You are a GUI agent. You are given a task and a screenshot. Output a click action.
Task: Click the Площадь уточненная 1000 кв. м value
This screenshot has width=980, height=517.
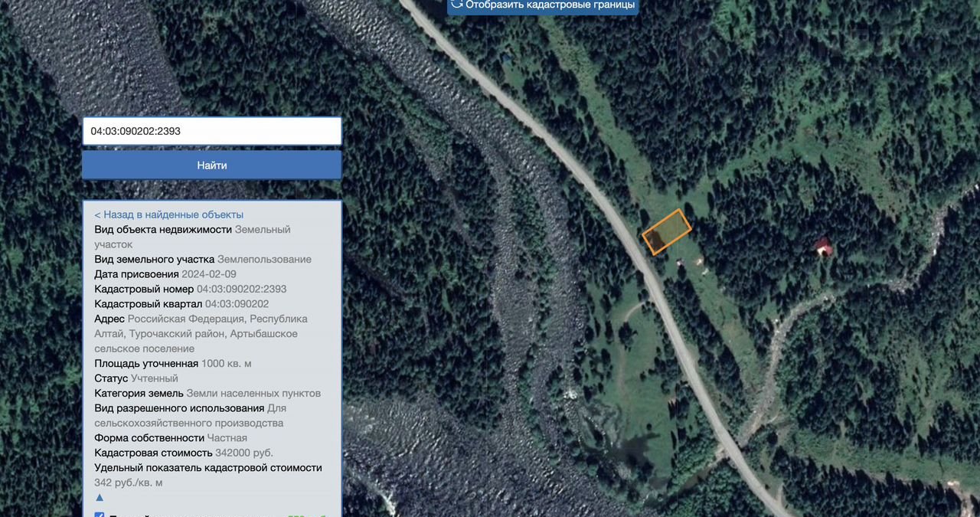(226, 363)
